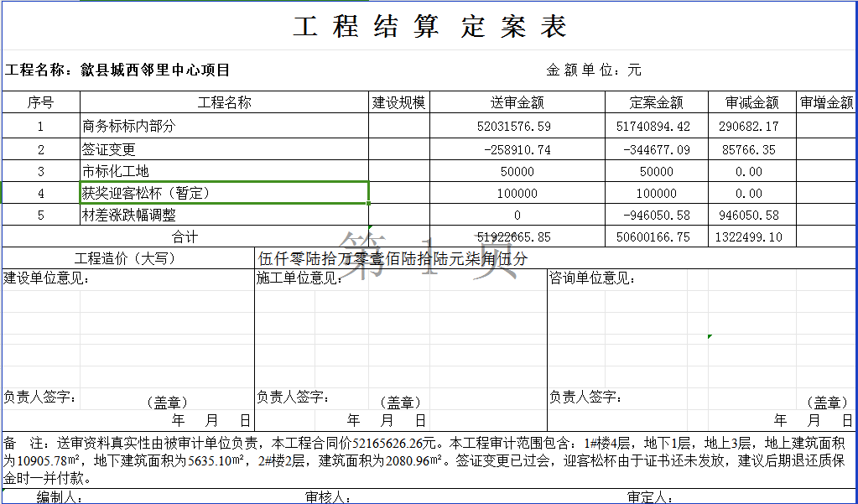Select the 金额单位：元 cell

click(594, 70)
